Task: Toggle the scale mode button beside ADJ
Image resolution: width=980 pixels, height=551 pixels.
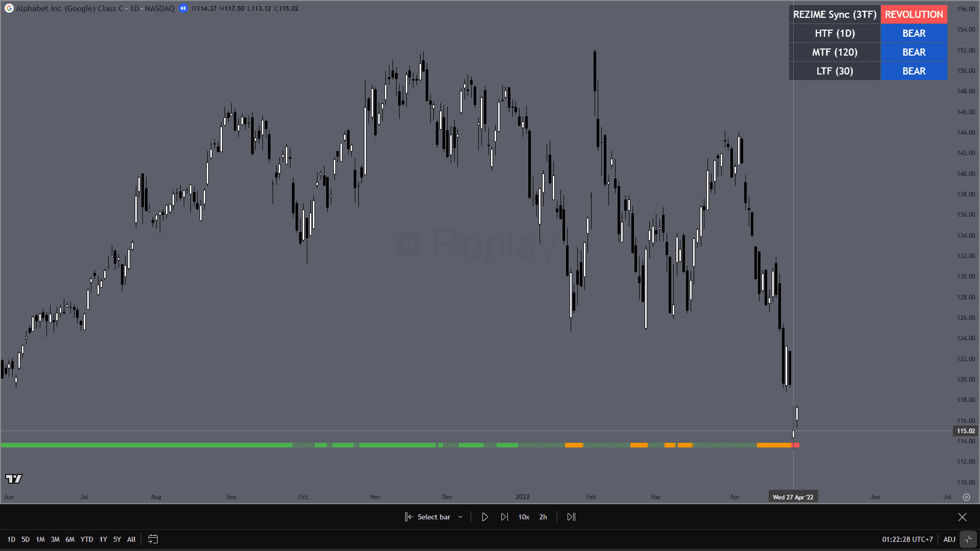Action: click(x=968, y=539)
